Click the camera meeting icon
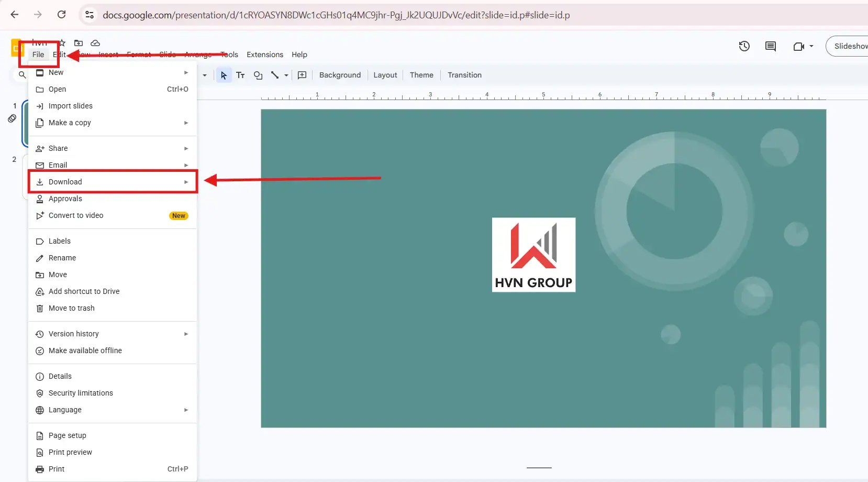This screenshot has height=482, width=868. (798, 46)
